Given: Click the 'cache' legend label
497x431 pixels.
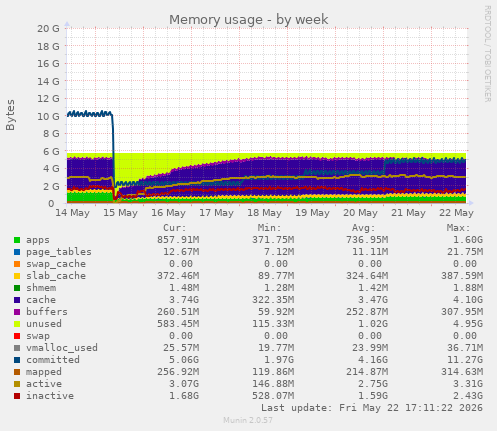Looking at the screenshot, I should (x=41, y=300).
